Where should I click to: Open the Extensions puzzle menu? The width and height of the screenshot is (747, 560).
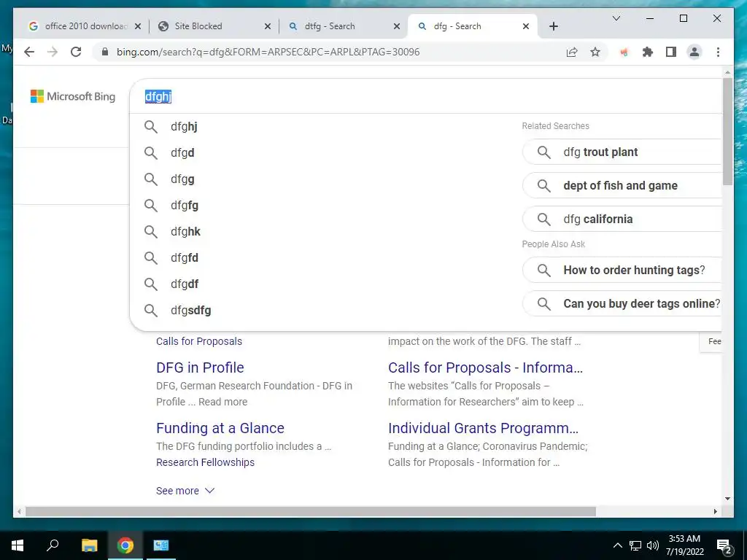[x=648, y=52]
